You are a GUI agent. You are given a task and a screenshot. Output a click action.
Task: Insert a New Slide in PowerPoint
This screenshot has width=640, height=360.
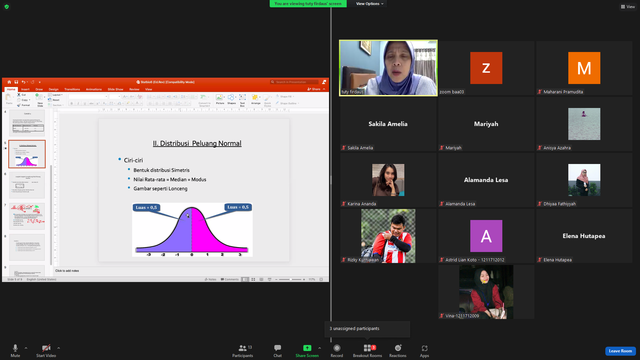tap(40, 100)
